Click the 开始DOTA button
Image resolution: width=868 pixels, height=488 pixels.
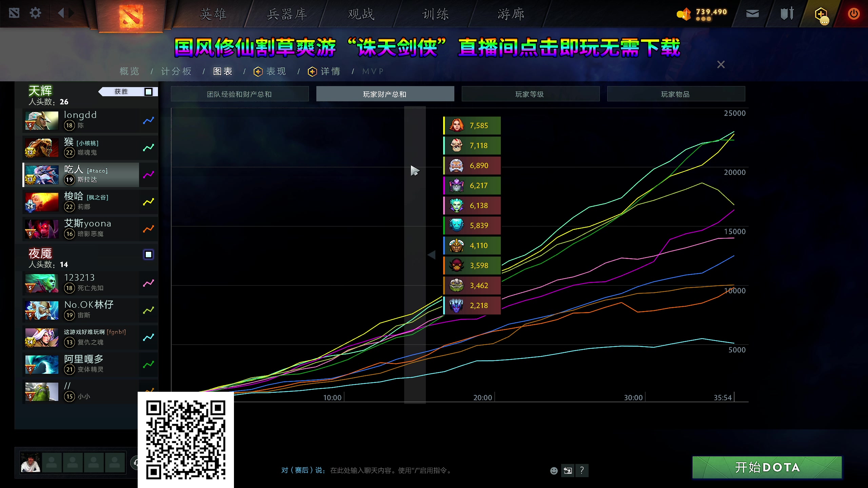tap(767, 468)
